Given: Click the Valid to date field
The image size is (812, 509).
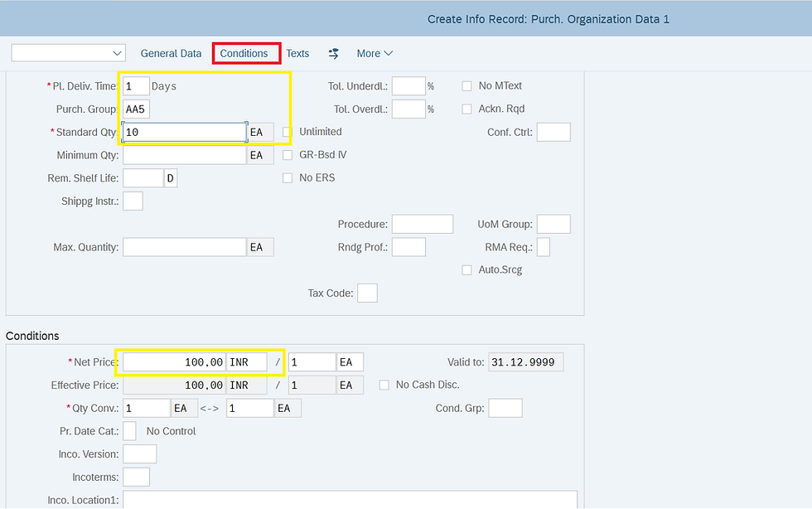Looking at the screenshot, I should pos(526,362).
